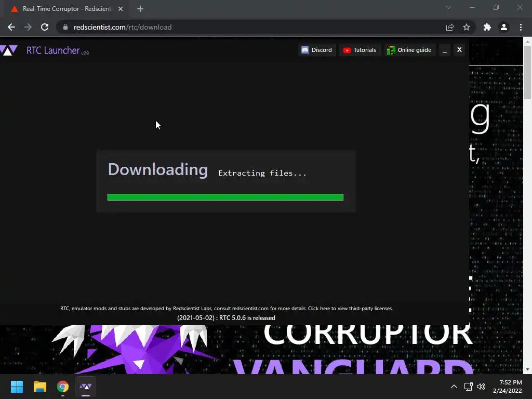Screen dimensions: 532x399
Task: Click the RTC Launcher logo icon
Action: [9, 50]
